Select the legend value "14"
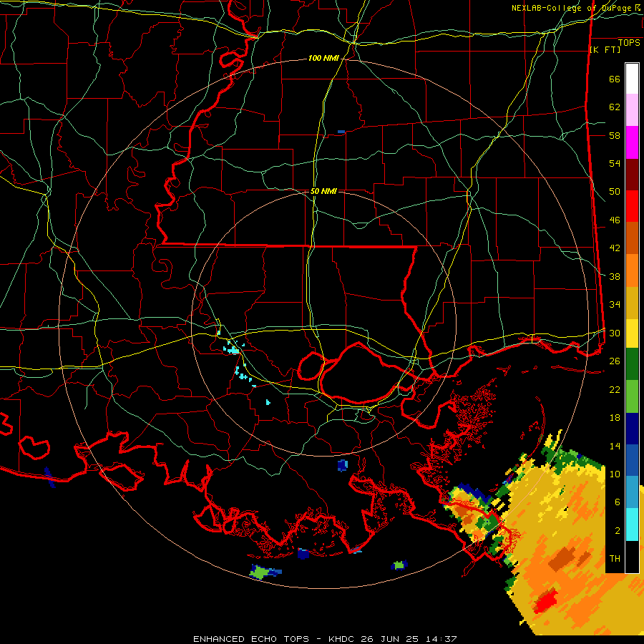The height and width of the screenshot is (644, 644). (615, 446)
